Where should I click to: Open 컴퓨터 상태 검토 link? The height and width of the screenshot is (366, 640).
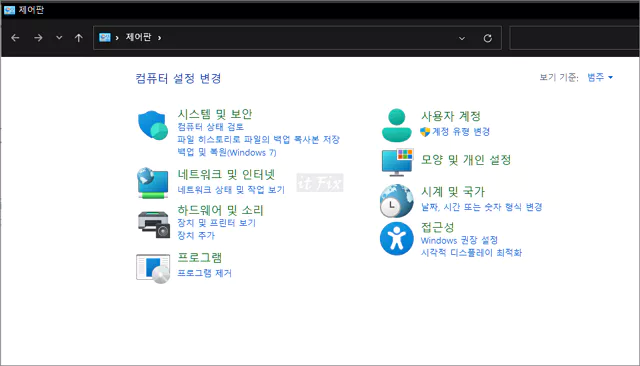(210, 127)
